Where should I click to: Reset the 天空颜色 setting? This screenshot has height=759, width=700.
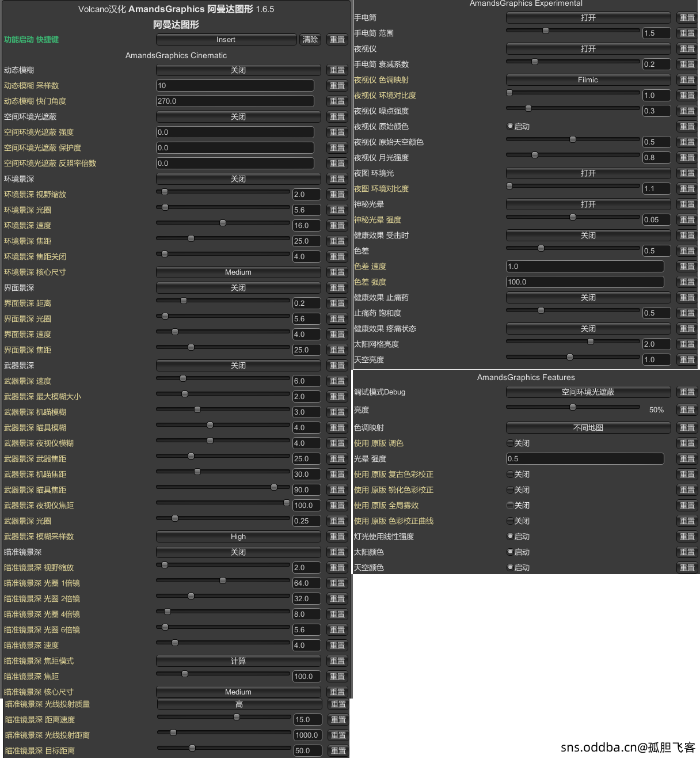click(687, 568)
